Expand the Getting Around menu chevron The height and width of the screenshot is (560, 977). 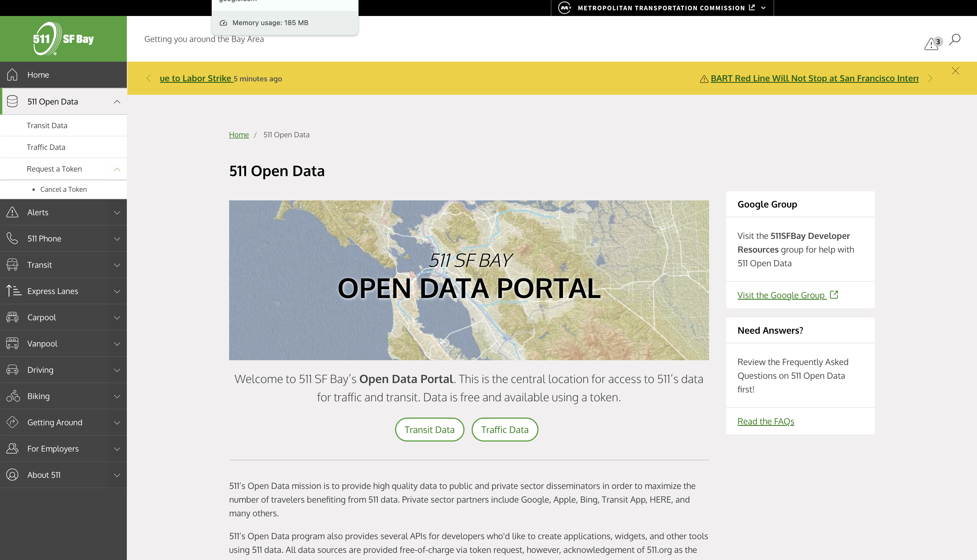117,423
